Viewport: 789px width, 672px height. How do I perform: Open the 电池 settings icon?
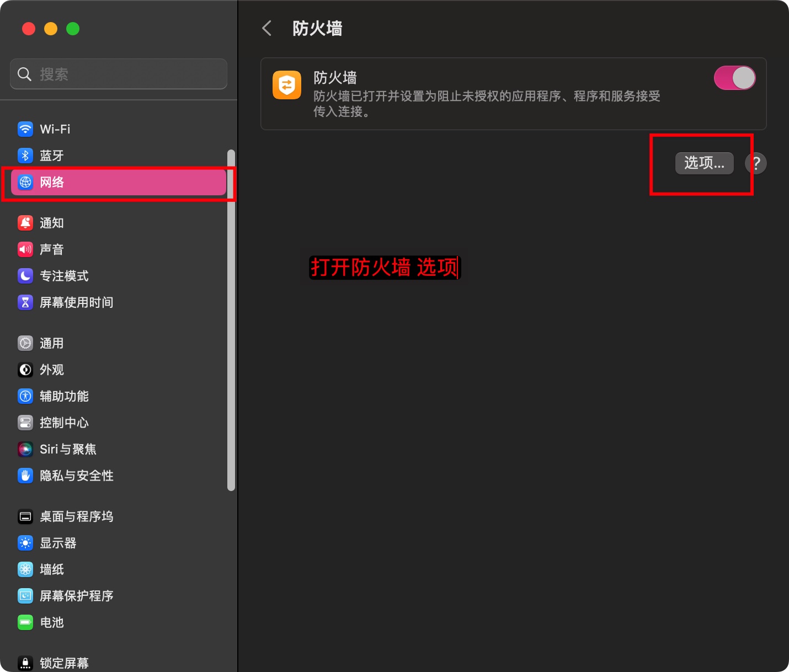[25, 622]
